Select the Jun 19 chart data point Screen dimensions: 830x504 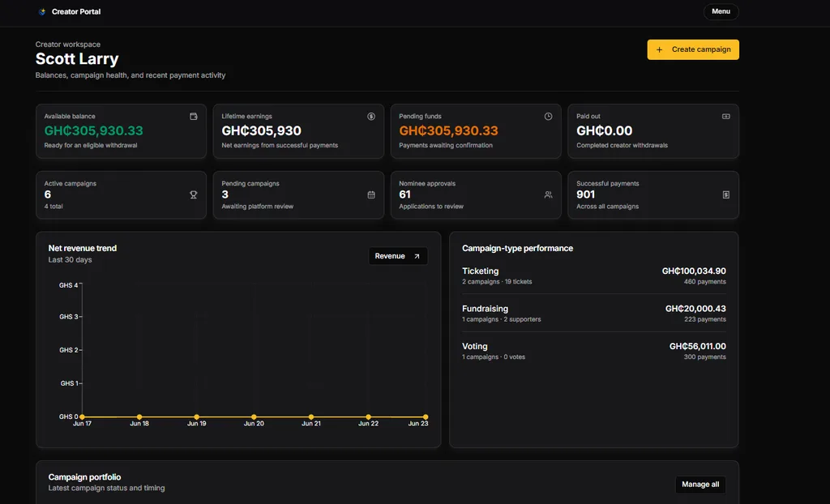pyautogui.click(x=196, y=417)
